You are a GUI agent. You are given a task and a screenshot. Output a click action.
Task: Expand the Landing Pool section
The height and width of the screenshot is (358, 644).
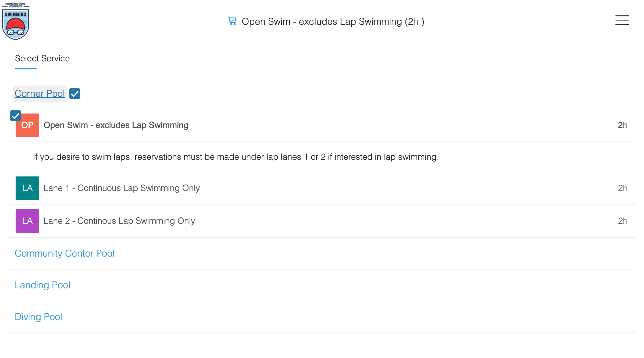42,285
